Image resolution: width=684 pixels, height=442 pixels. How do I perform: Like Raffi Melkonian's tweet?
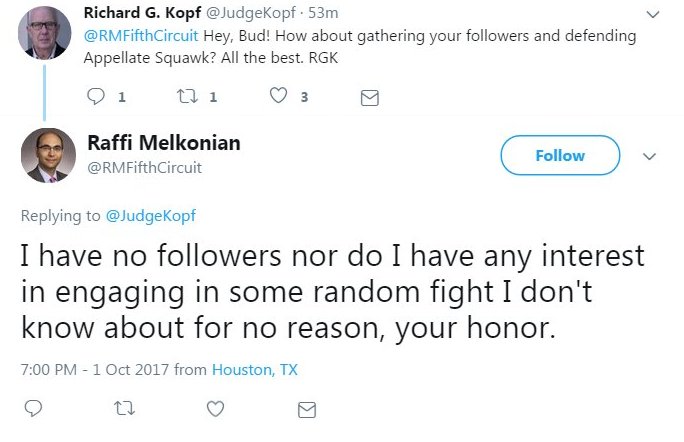tap(215, 408)
